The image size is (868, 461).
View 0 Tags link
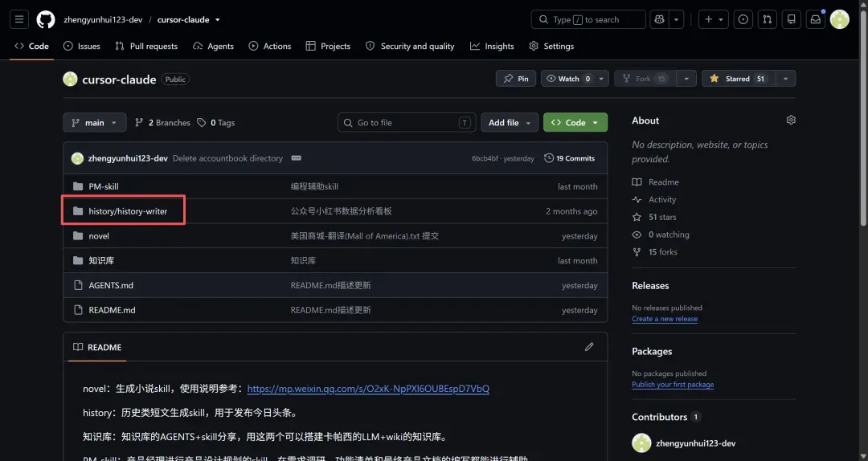[x=216, y=122]
